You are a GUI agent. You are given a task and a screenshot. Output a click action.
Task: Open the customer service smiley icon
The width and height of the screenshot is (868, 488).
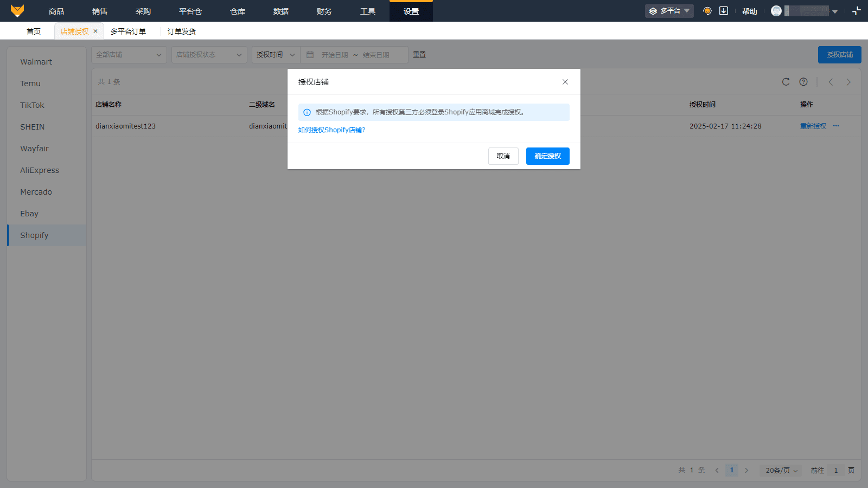point(706,10)
